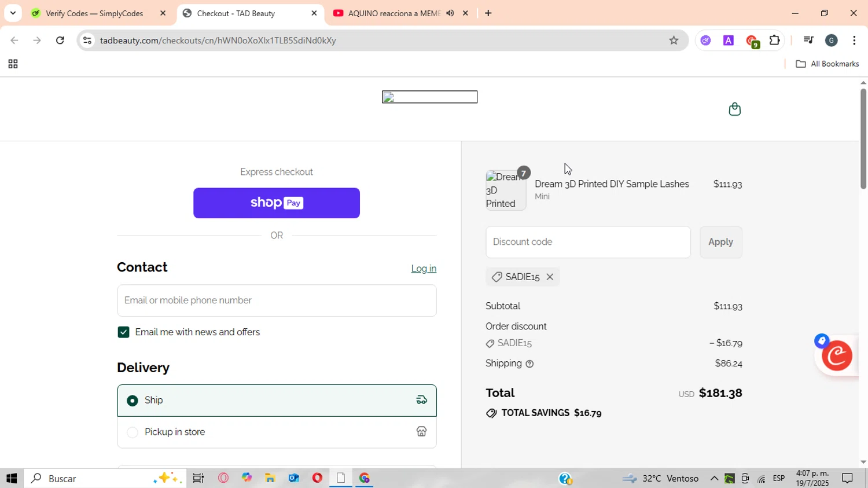Open the Windows Start menu
Screen dimensions: 868x488
(x=11, y=479)
